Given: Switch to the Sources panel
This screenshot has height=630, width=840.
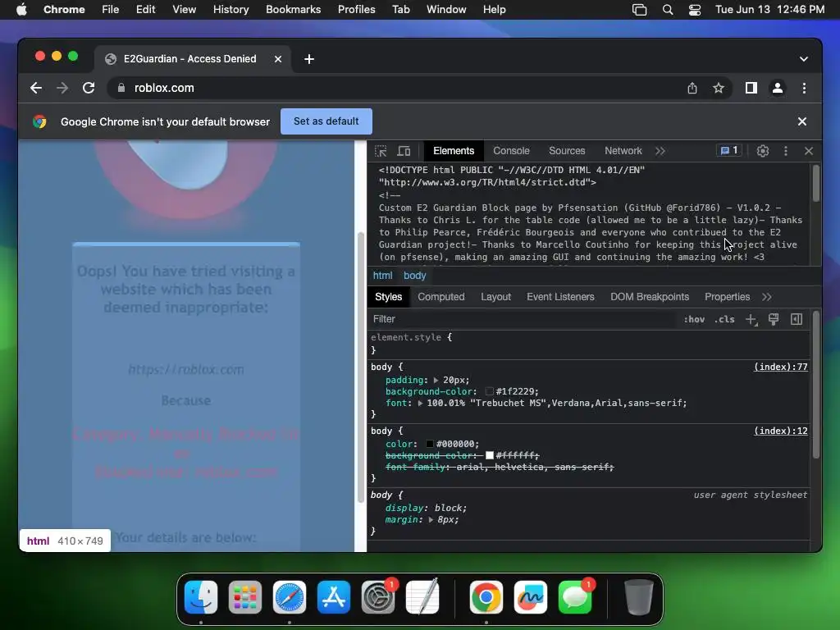Looking at the screenshot, I should (x=567, y=151).
